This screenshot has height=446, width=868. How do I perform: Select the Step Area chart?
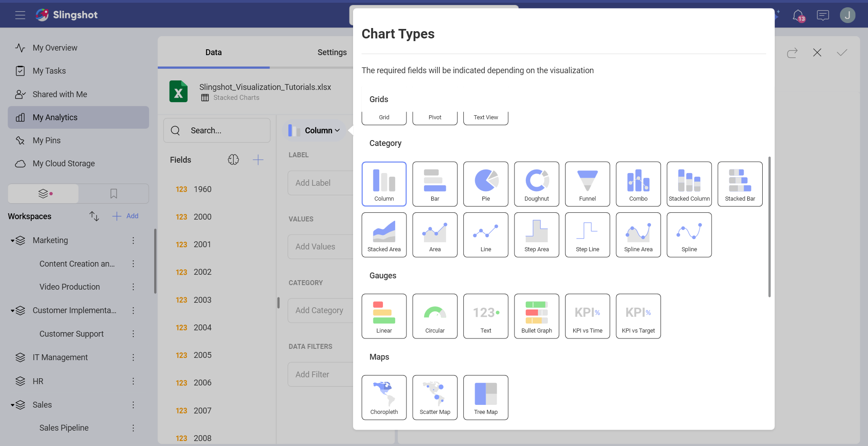537,235
